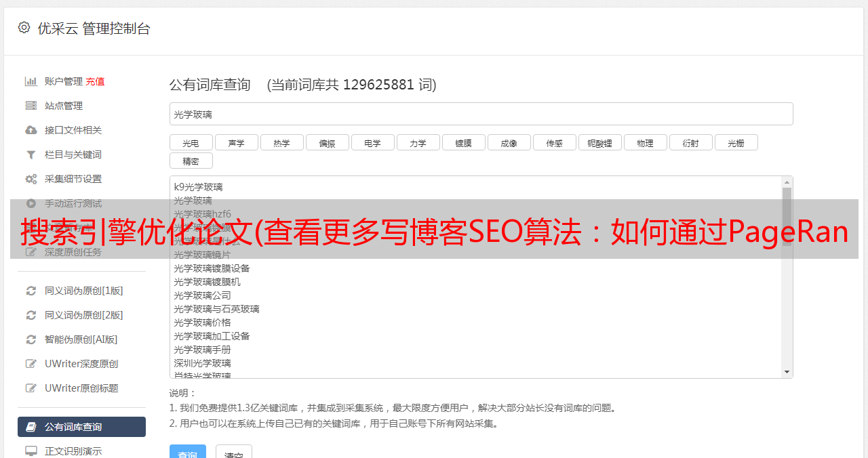
Task: Click the gears icon for 采集细节设置
Action: (x=31, y=179)
